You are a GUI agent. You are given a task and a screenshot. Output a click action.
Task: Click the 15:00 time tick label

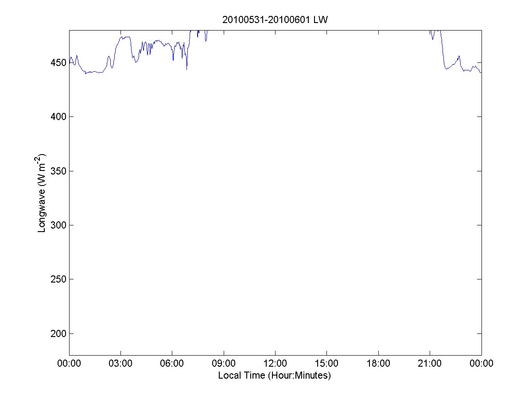pos(326,364)
